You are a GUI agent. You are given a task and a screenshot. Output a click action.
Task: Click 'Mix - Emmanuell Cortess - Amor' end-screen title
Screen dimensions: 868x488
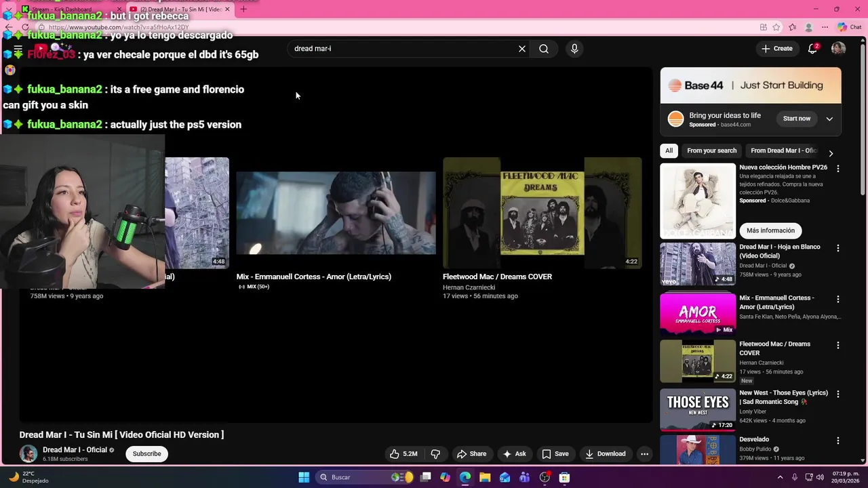pyautogui.click(x=313, y=277)
